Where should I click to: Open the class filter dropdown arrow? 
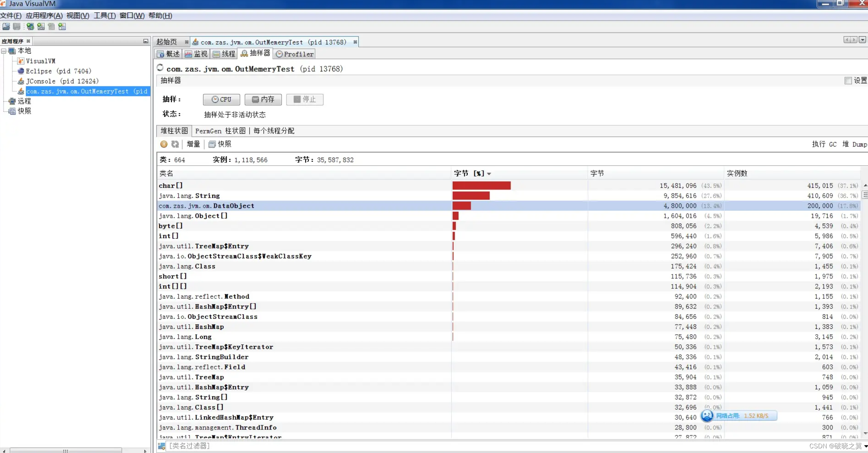coord(866,446)
